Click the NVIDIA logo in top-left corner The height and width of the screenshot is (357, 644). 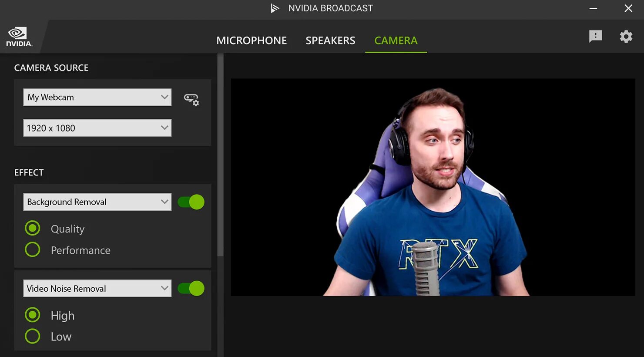[18, 36]
